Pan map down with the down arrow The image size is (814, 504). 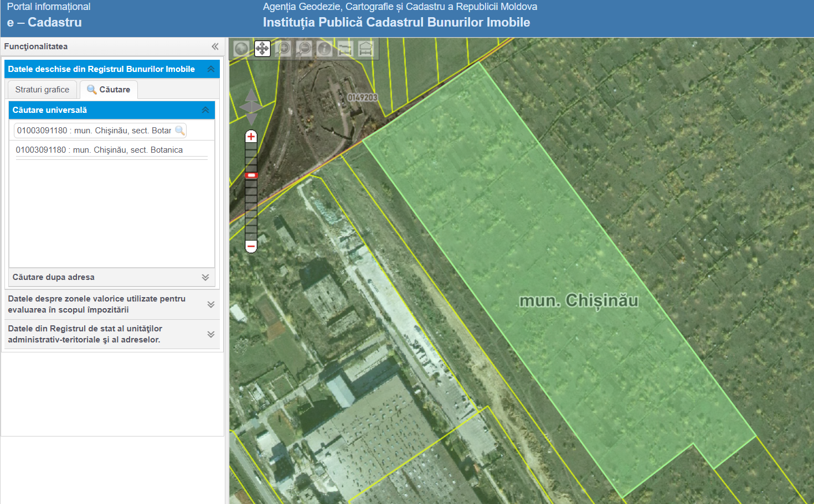point(251,119)
